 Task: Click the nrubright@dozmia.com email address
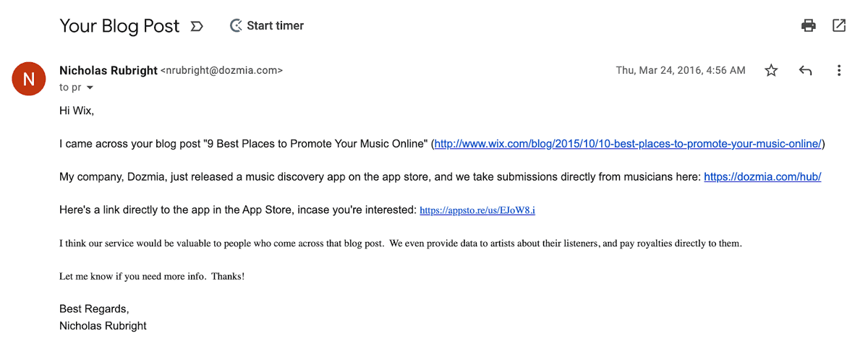tap(221, 71)
